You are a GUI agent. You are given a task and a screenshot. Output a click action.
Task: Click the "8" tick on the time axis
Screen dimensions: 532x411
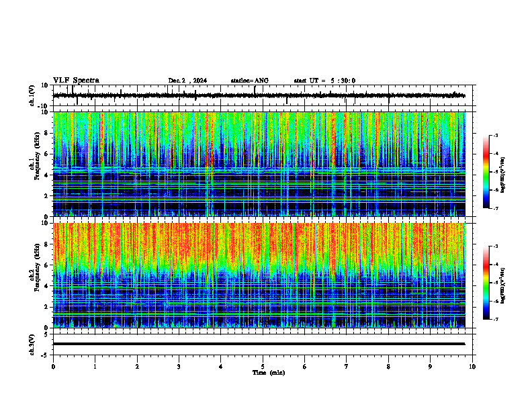click(x=388, y=367)
